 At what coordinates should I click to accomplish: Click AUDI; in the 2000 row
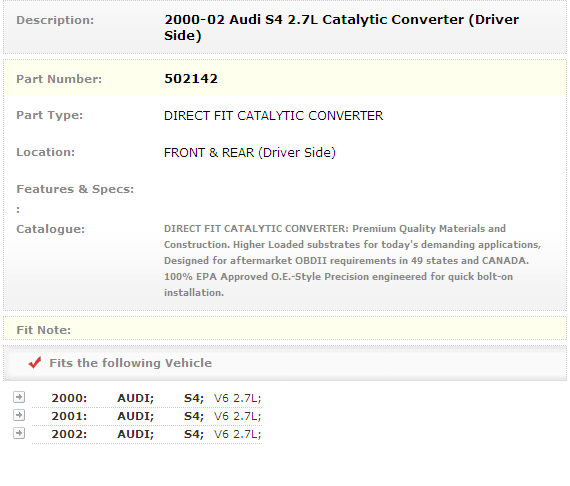point(136,398)
